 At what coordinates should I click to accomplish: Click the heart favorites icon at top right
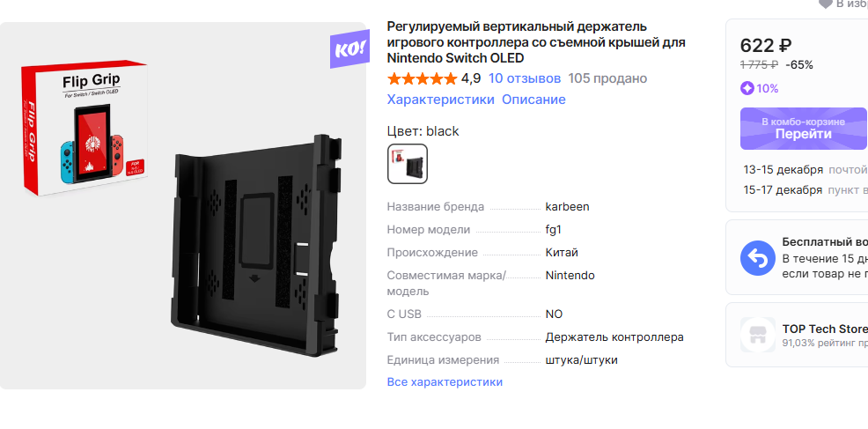826,4
